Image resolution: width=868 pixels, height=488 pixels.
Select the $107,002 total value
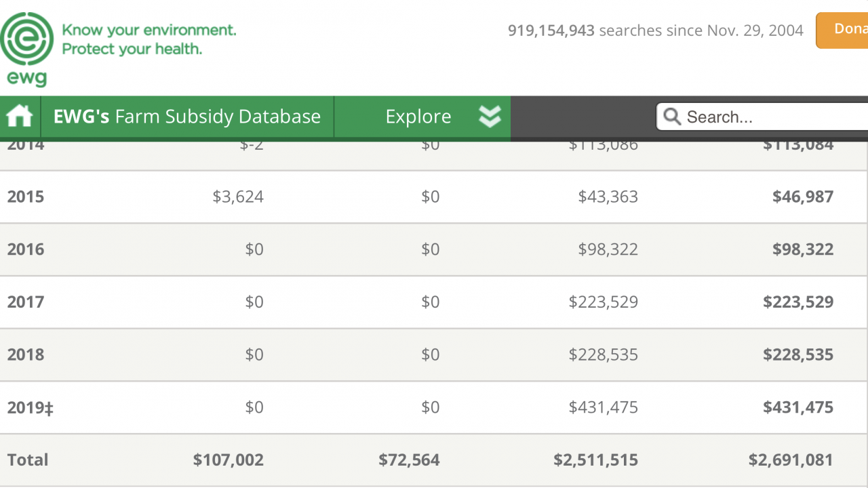click(x=229, y=460)
